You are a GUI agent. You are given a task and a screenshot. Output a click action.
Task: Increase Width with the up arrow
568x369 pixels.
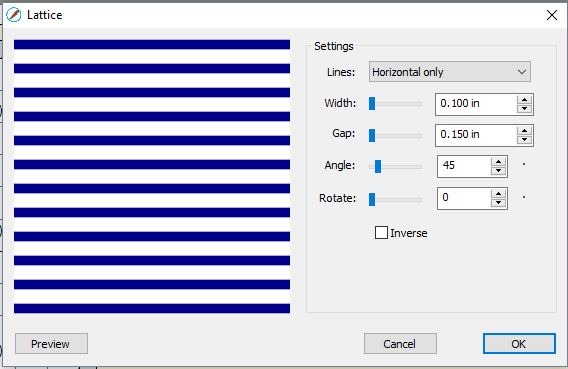(524, 100)
